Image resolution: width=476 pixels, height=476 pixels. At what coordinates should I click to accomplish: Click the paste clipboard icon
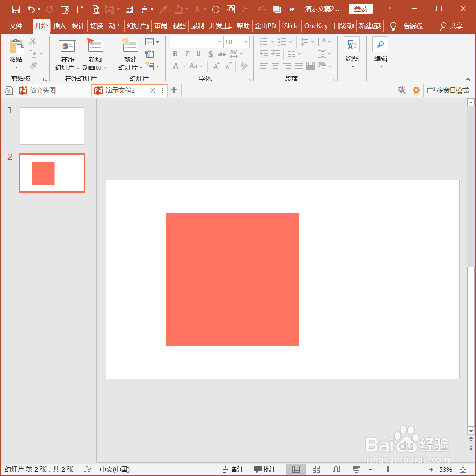tap(16, 47)
